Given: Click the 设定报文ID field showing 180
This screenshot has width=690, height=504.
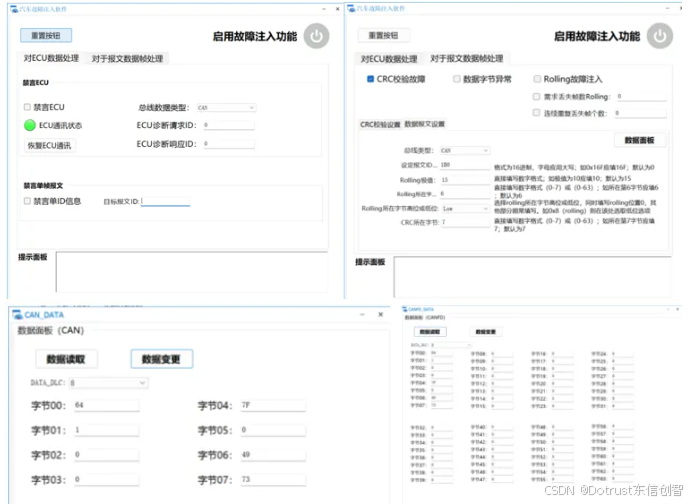Looking at the screenshot, I should pos(465,165).
